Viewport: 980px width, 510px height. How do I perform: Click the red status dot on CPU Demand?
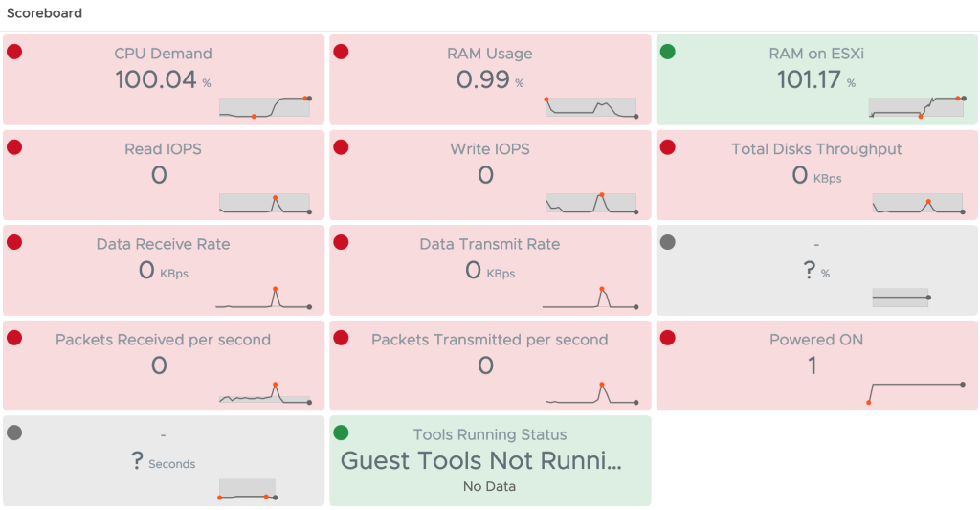coord(14,52)
